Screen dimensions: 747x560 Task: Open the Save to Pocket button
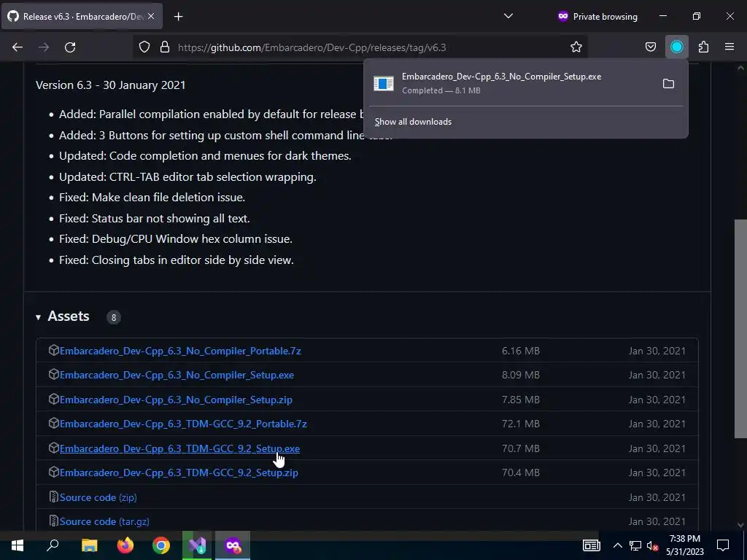(x=650, y=47)
